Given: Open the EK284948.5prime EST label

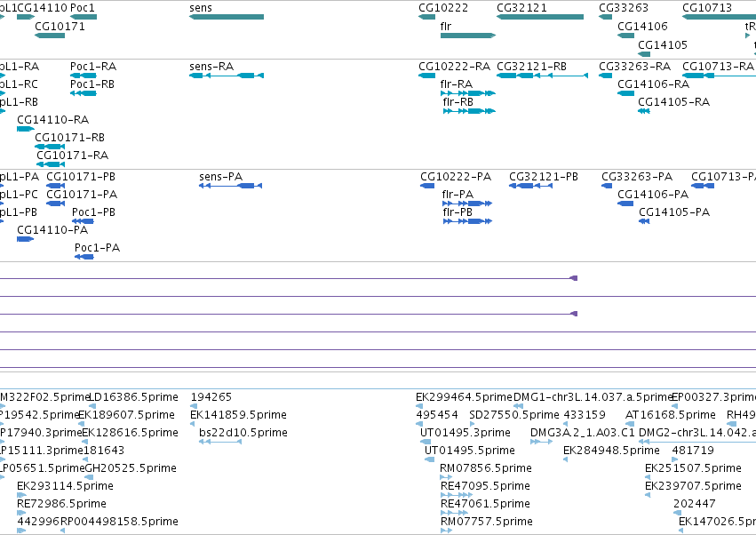Looking at the screenshot, I should [611, 451].
